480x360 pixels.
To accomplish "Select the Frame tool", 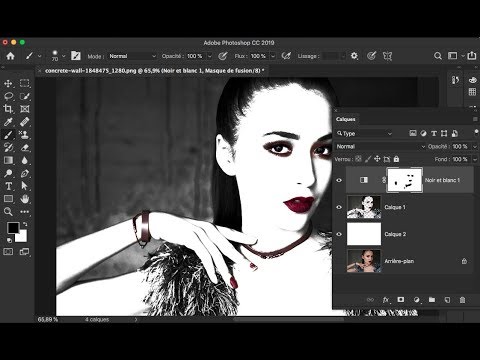I will [x=24, y=109].
